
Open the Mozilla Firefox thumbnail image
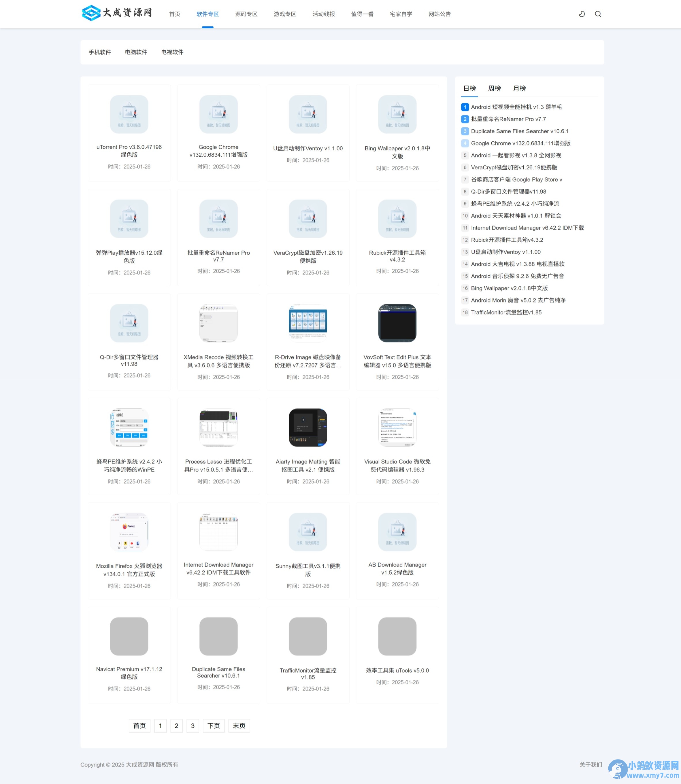coord(129,532)
